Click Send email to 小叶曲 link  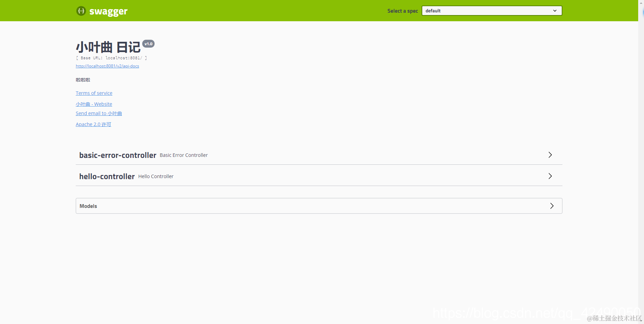pyautogui.click(x=99, y=113)
